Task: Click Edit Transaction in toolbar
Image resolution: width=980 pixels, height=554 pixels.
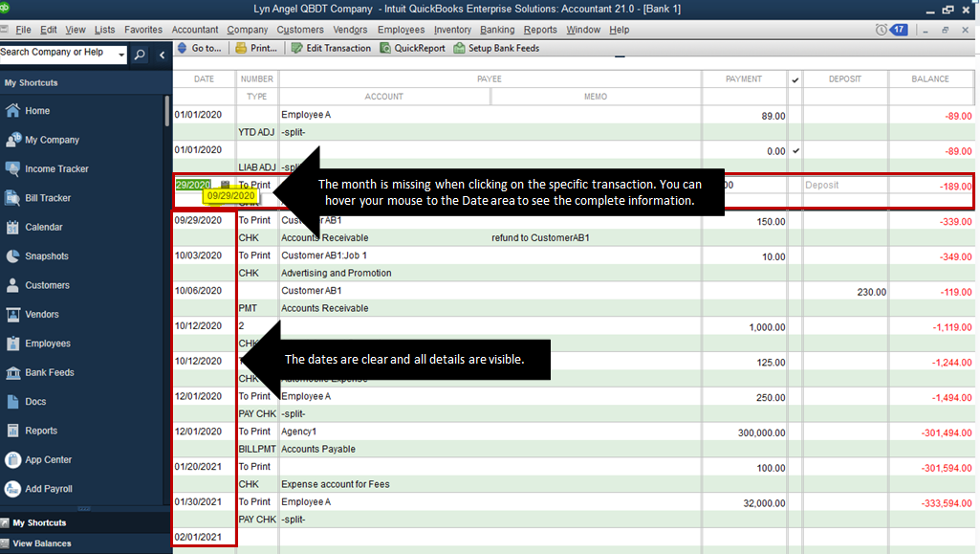Action: tap(331, 48)
